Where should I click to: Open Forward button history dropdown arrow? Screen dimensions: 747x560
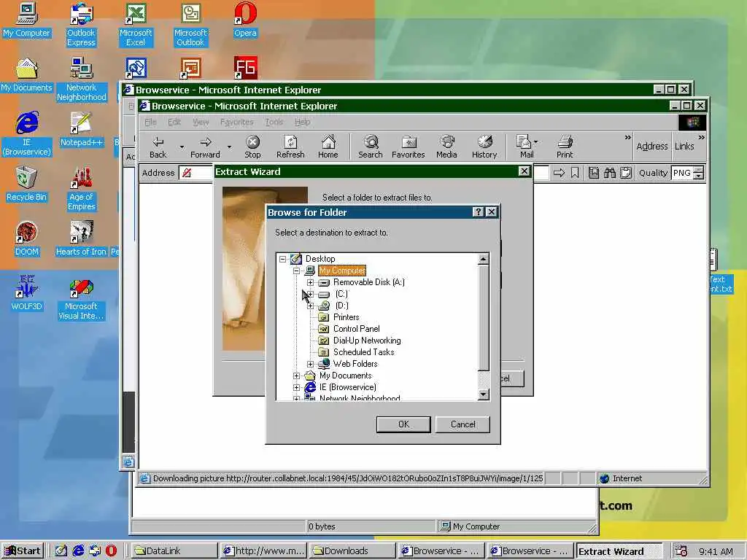click(x=229, y=147)
